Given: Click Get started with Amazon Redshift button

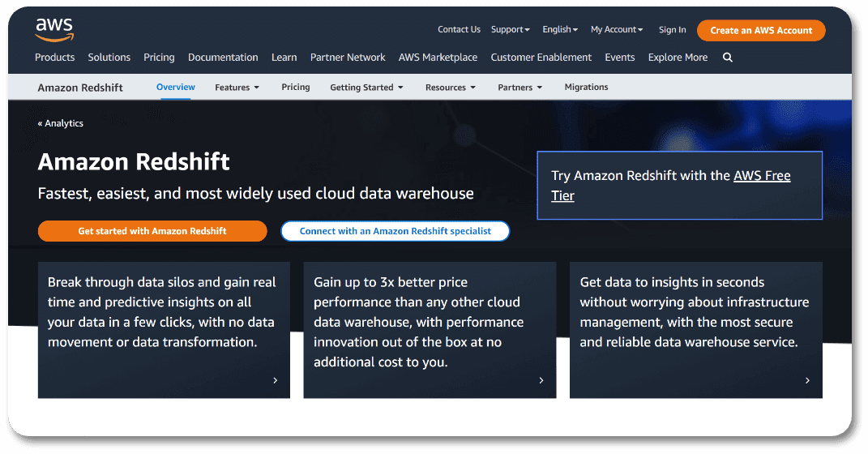Looking at the screenshot, I should pyautogui.click(x=152, y=231).
